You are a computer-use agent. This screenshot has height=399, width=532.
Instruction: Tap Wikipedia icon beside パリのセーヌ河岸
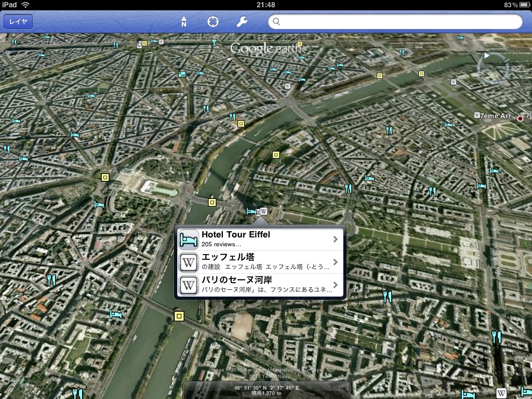tap(188, 285)
